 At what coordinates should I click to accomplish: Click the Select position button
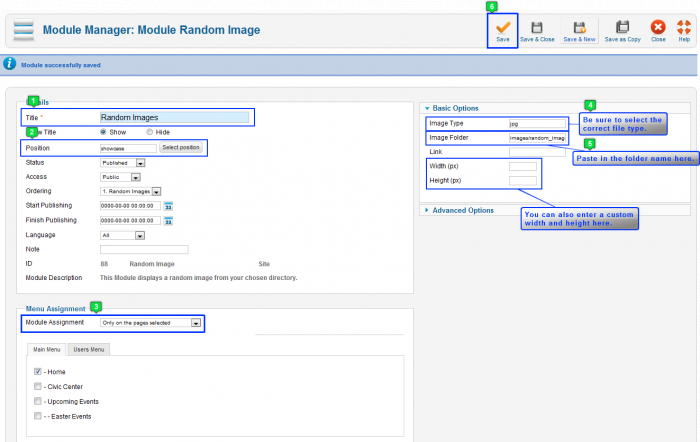coord(181,148)
